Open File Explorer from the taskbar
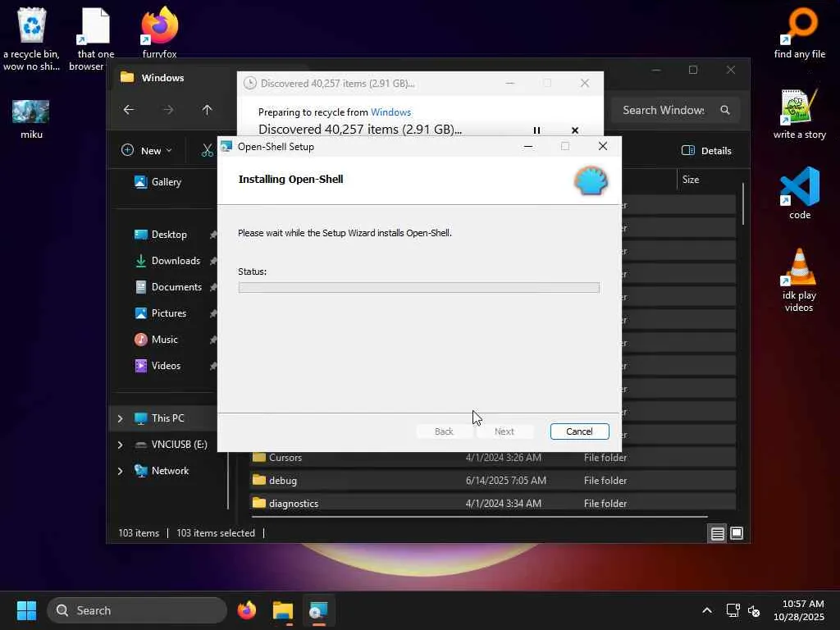 pos(283,610)
